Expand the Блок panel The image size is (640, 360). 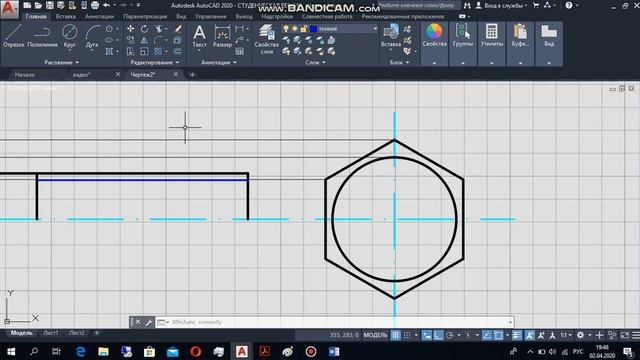point(399,62)
